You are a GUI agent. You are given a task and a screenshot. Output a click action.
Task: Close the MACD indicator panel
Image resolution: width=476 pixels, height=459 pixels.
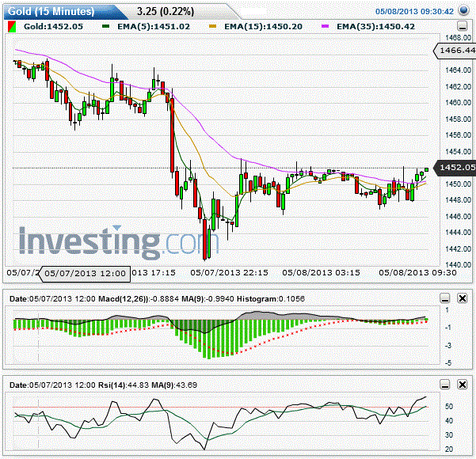click(463, 298)
